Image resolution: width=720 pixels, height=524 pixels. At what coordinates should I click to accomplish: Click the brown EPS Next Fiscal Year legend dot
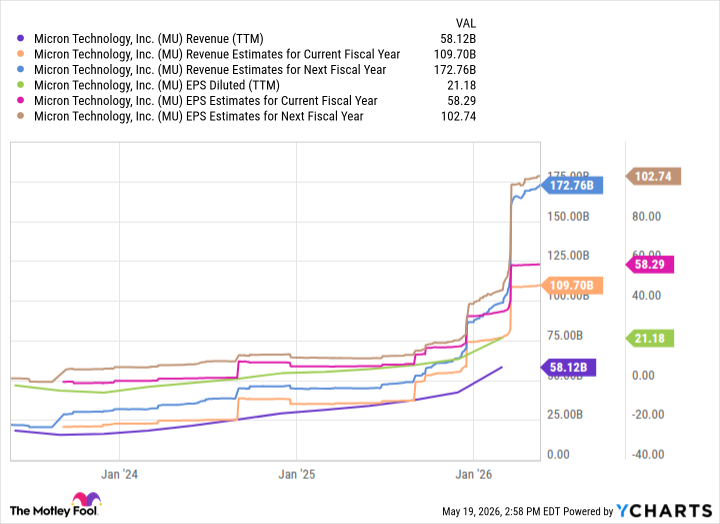click(x=20, y=116)
